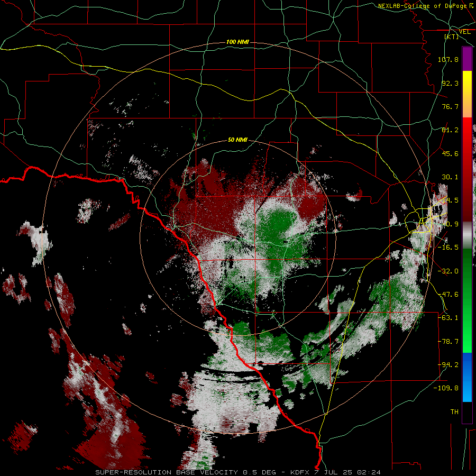Pick the red segment of the color bar
Image resolution: width=476 pixels, height=476 pixels.
pyautogui.click(x=467, y=169)
